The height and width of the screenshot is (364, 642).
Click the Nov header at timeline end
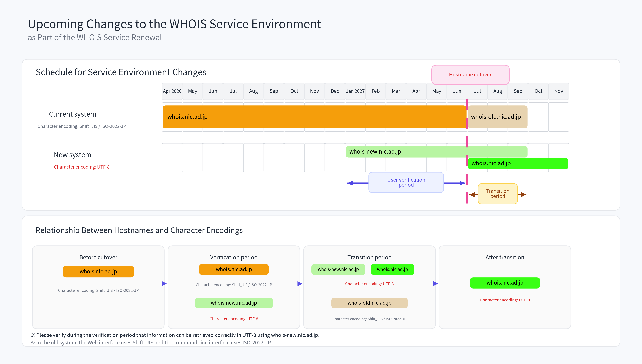point(558,91)
